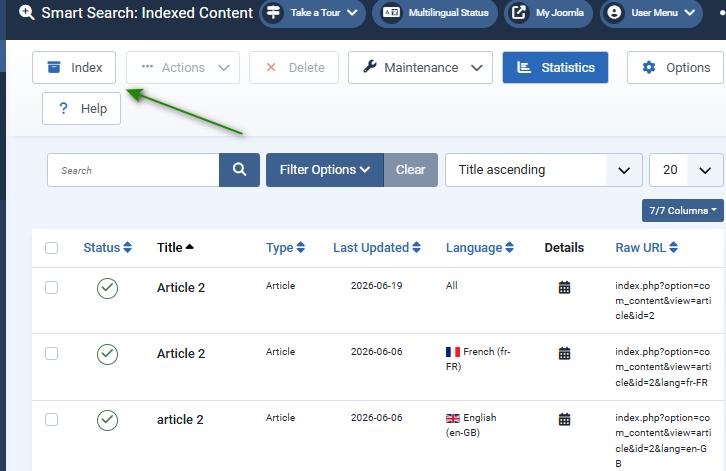
Task: Click the English (en-GB) language text
Action: click(x=471, y=425)
